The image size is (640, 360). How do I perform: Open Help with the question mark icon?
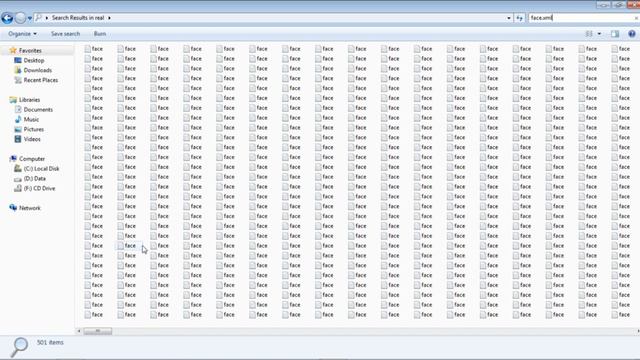(x=632, y=34)
